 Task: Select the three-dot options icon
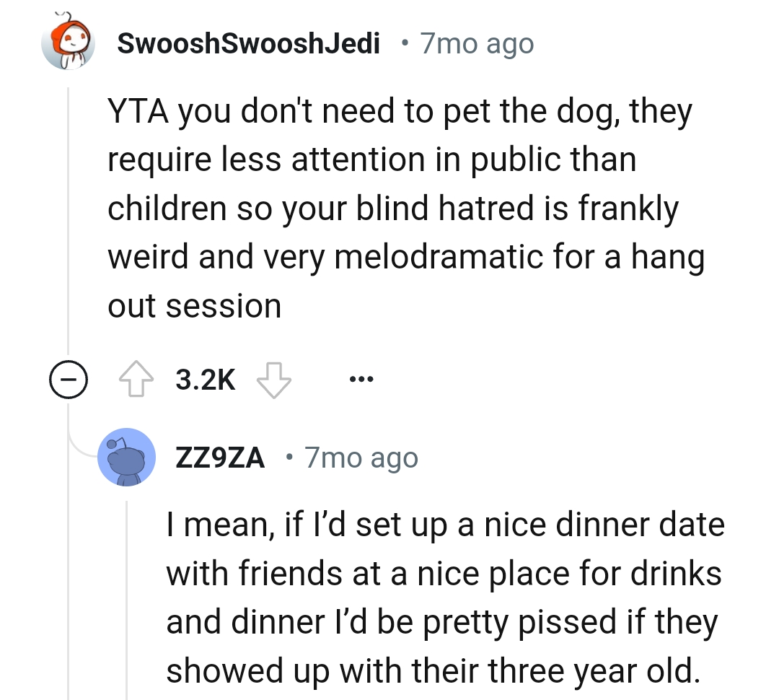coord(361,379)
